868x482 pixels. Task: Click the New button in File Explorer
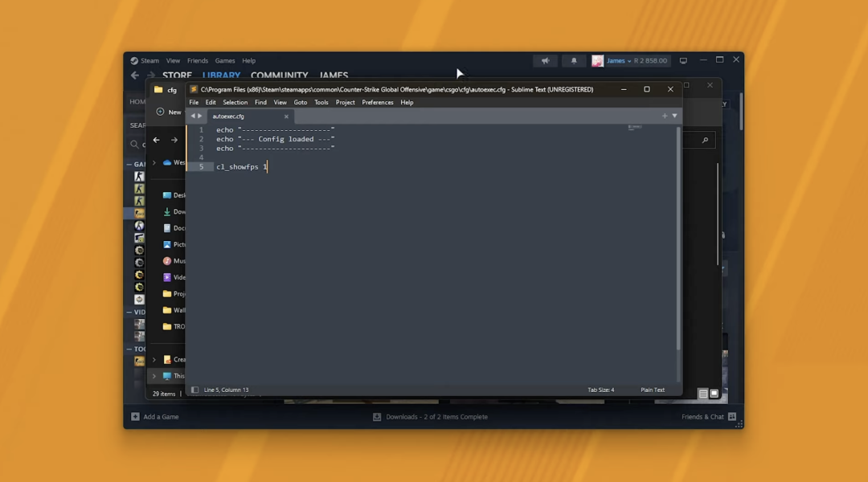pos(169,112)
